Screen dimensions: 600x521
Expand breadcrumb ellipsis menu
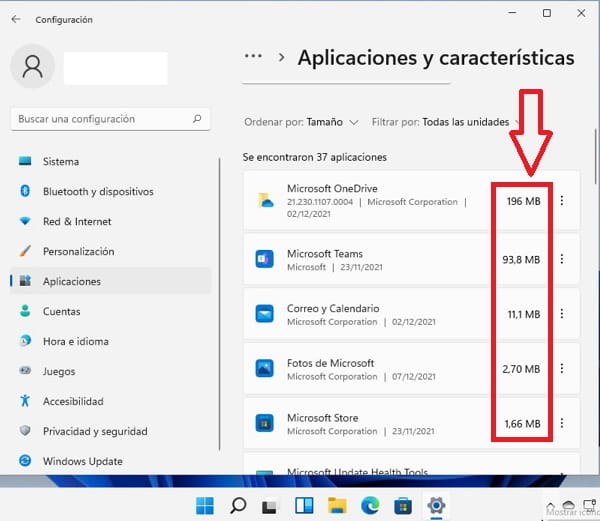pos(253,56)
